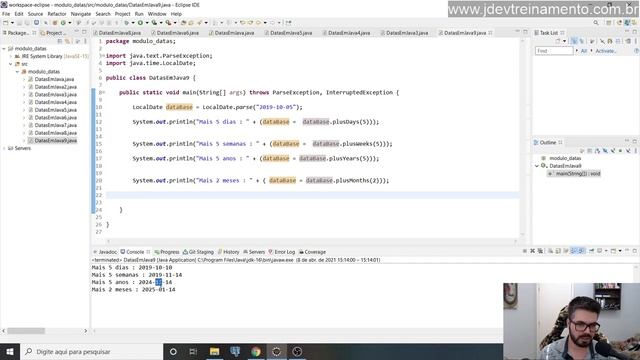Click the External Tools run icon
This screenshot has height=360, width=640.
click(168, 22)
